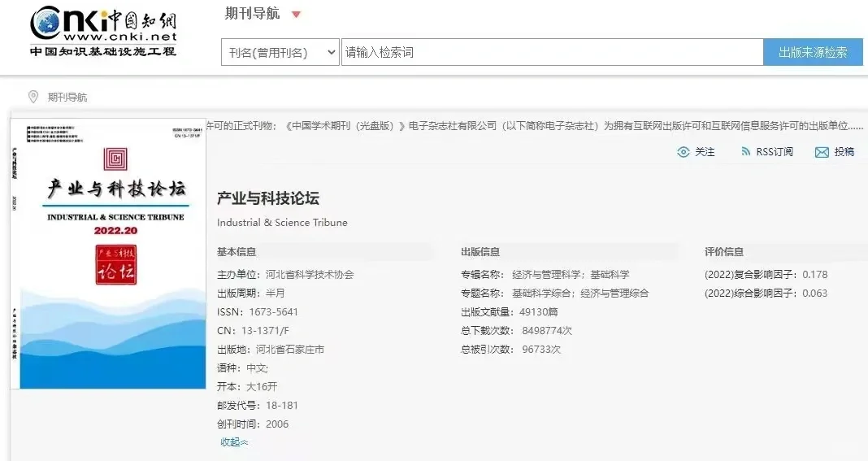Viewport: 868px width, 461px height.
Task: Click the 开本: 大16开 entry
Action: click(x=247, y=387)
